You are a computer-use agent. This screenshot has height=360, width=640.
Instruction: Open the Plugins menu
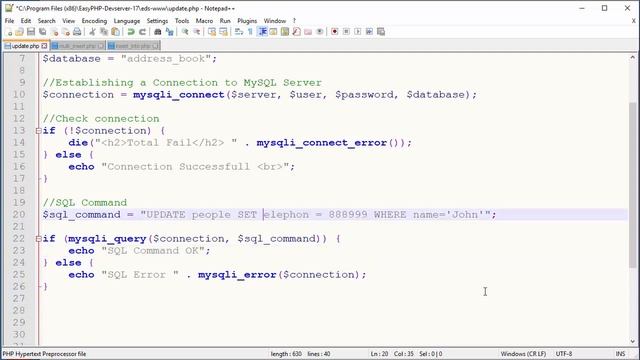point(247,21)
